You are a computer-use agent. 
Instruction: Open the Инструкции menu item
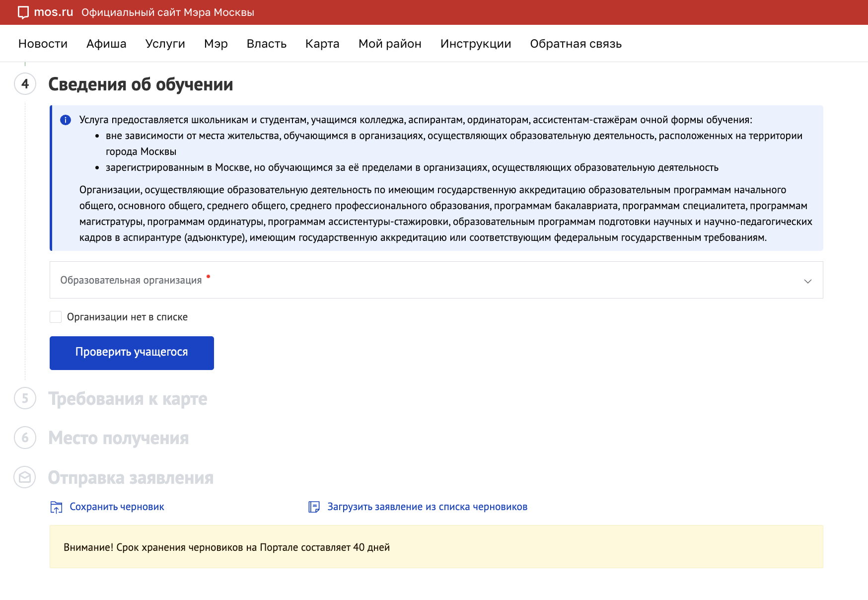point(476,44)
